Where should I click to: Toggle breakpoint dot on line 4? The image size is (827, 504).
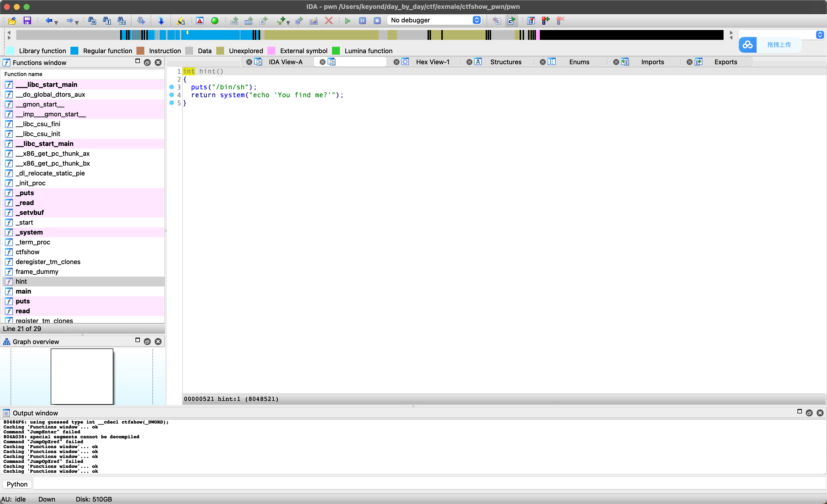click(171, 95)
